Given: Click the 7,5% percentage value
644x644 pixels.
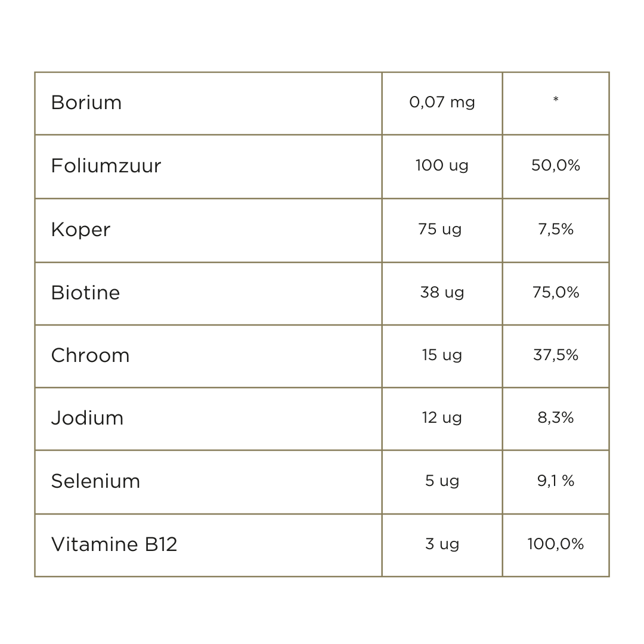Looking at the screenshot, I should [556, 230].
